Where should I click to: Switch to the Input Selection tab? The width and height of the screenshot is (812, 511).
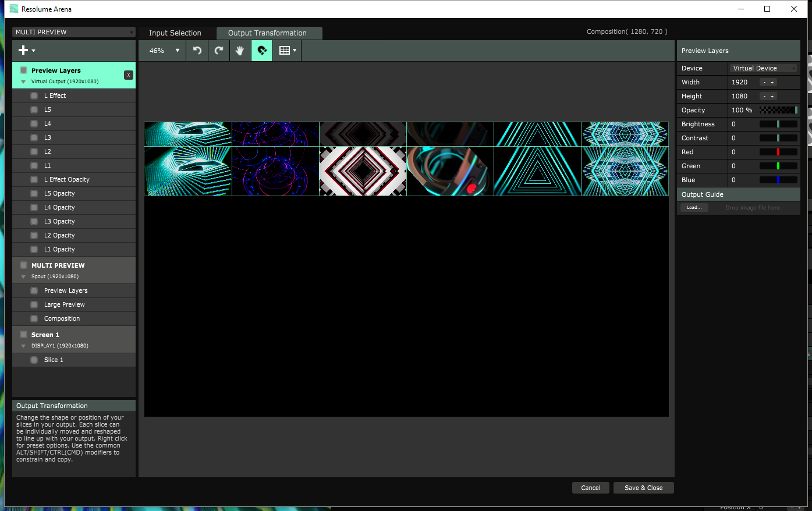[175, 33]
